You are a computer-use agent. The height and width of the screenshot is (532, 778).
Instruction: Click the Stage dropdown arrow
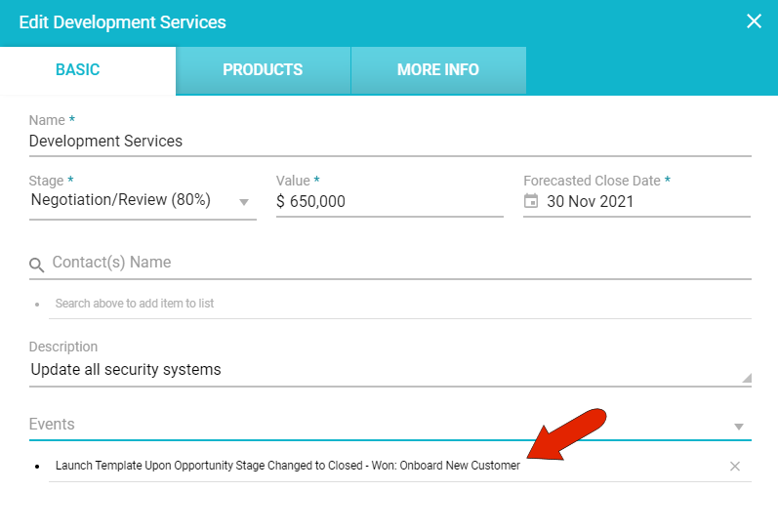click(x=244, y=203)
